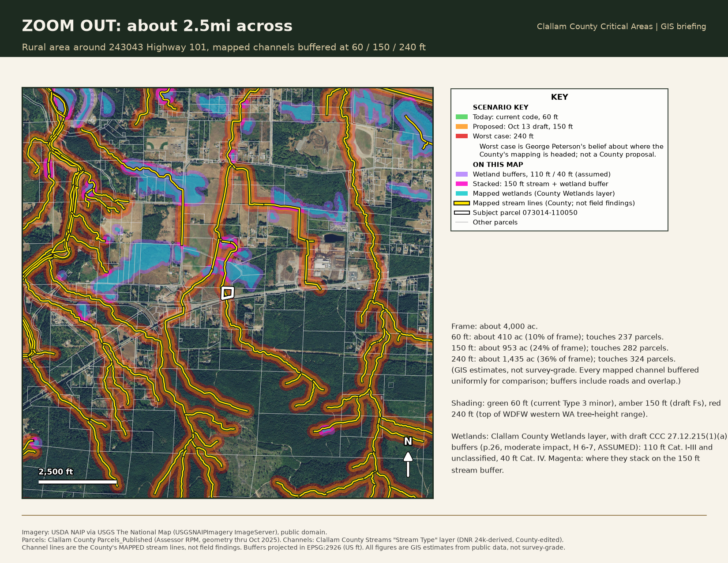Viewport: 728px width, 563px height.
Task: Click the subject parcel legend outline symbol
Action: coord(462,213)
